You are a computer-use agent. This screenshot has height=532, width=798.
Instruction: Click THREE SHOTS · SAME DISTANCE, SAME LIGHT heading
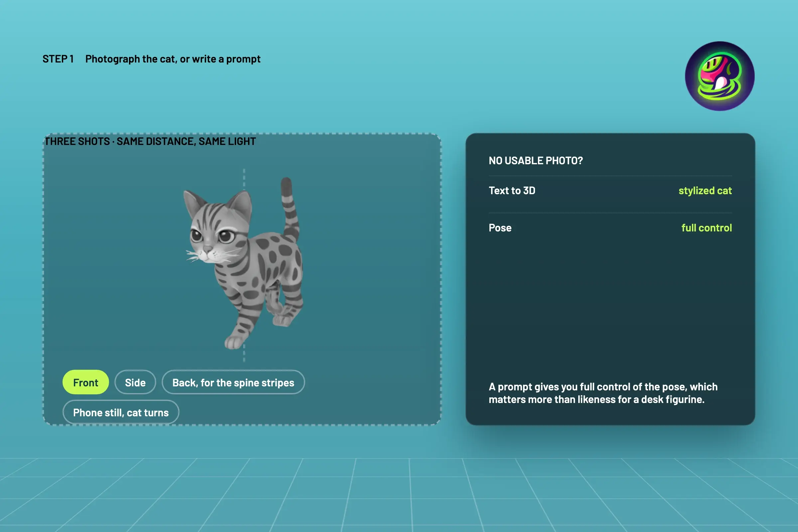coord(150,141)
